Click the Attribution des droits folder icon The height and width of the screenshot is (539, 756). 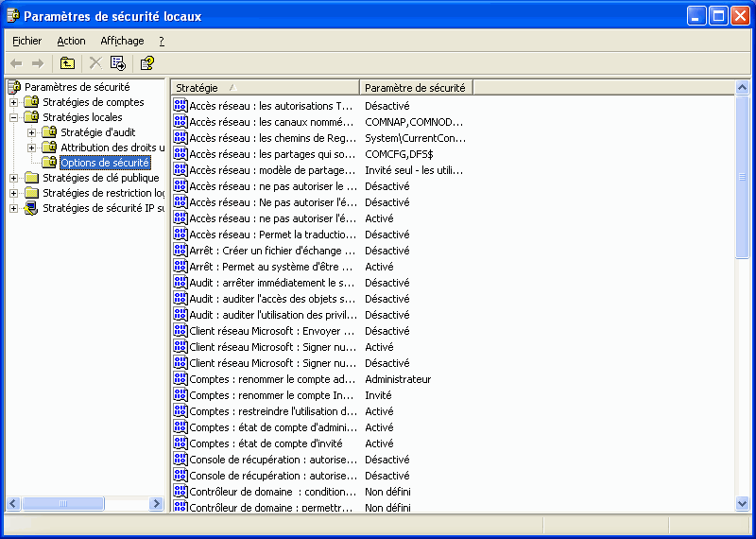[x=49, y=148]
